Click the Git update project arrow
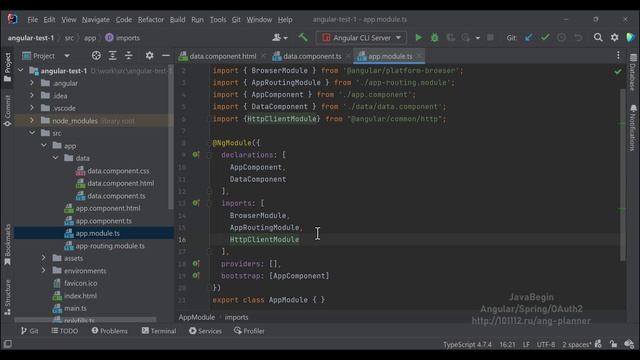Viewport: 640px width, 360px height. coord(529,38)
